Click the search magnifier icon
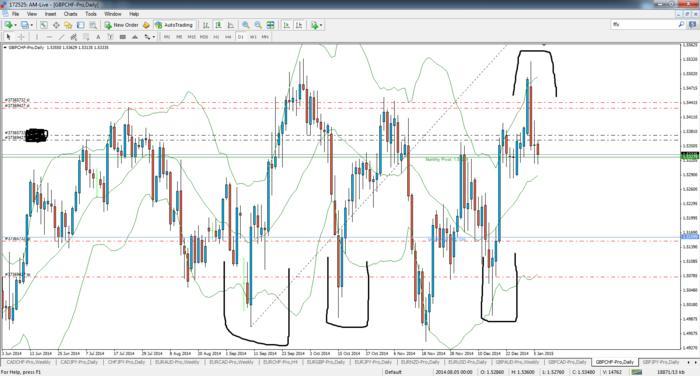700x376 pixels. (681, 25)
